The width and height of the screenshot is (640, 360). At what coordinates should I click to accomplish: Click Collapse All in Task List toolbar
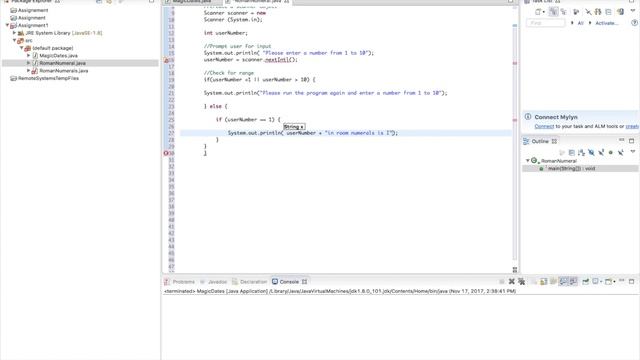[x=608, y=12]
